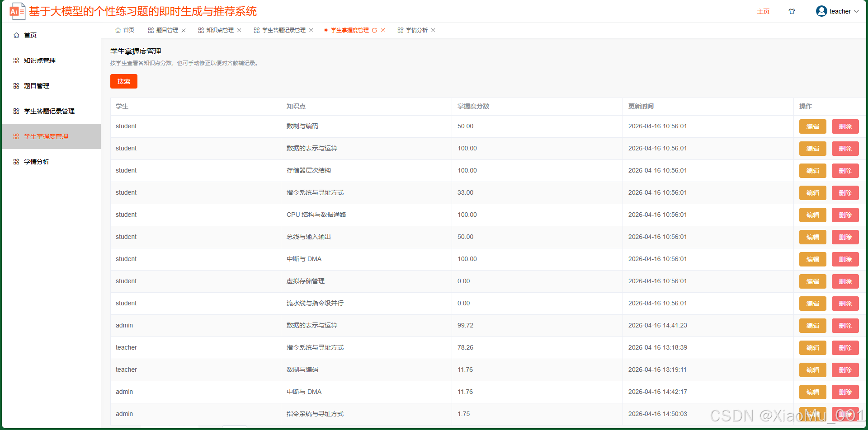Edit the 总线与输入输出 row
Image resolution: width=868 pixels, height=430 pixels.
[813, 237]
